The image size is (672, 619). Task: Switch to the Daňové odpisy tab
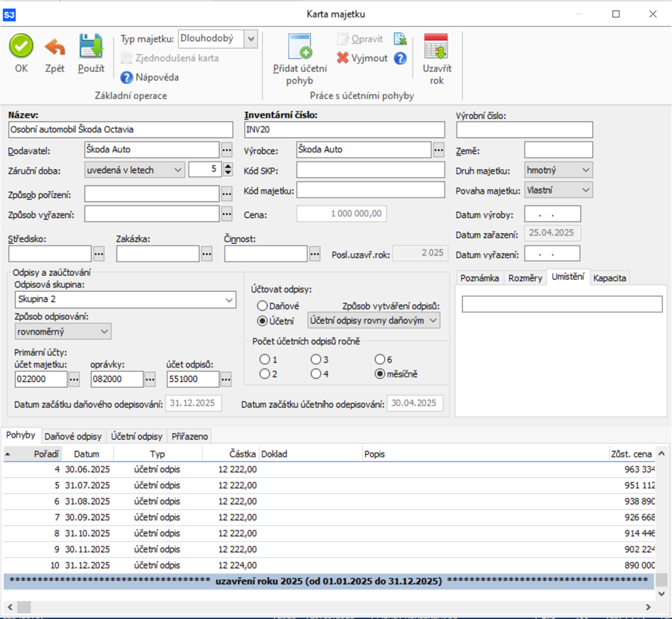(x=73, y=436)
